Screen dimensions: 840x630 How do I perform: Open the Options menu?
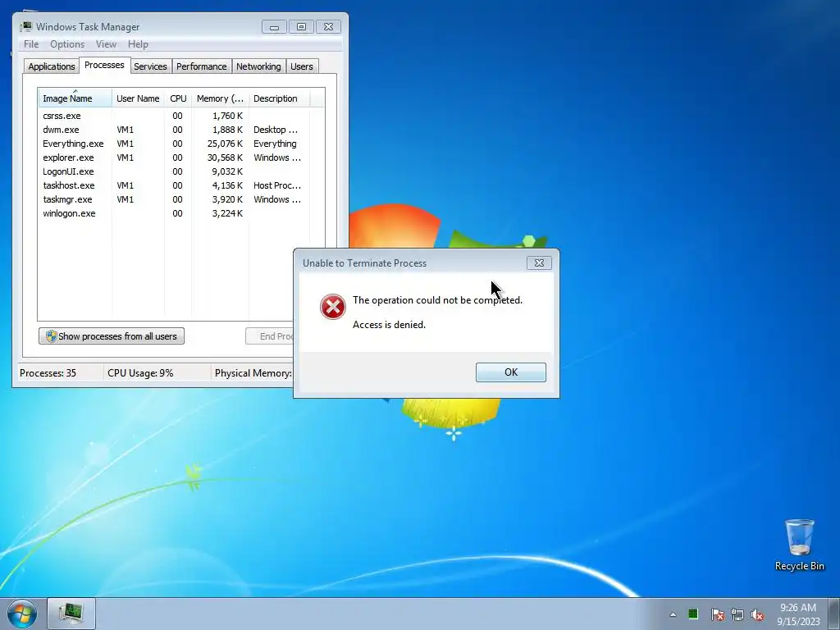tap(67, 44)
